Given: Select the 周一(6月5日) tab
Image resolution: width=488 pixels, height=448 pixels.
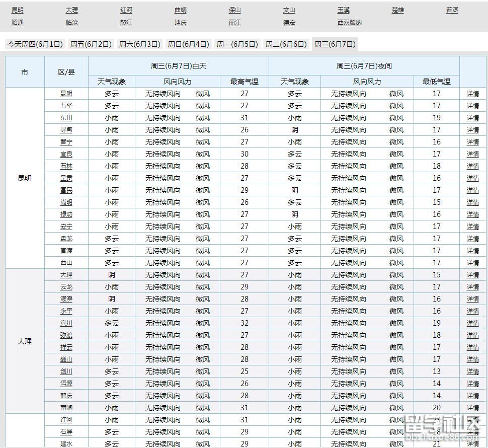Looking at the screenshot, I should click(x=237, y=44).
